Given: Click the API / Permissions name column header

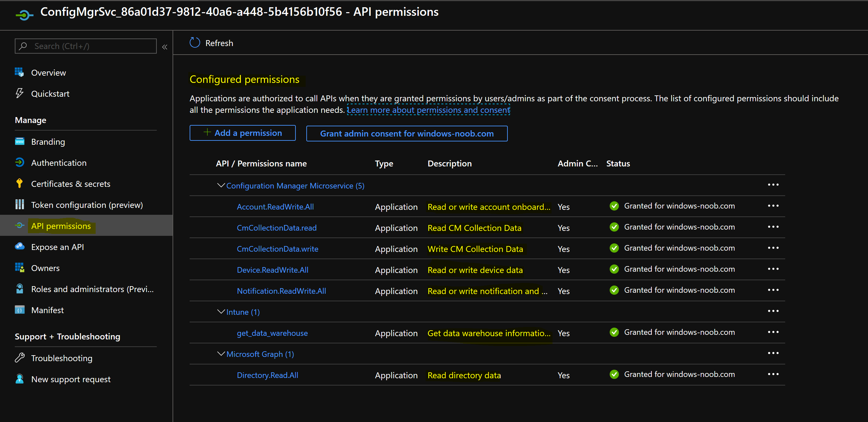Looking at the screenshot, I should 261,163.
